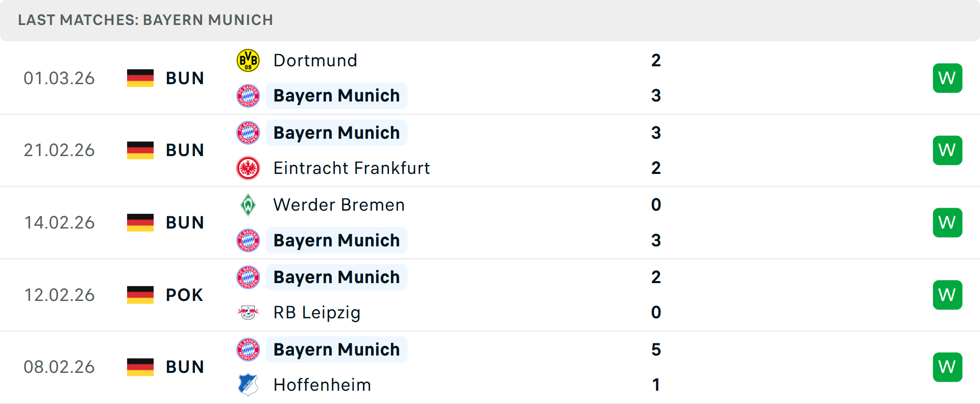Click the Bayern Munich logo beside Hoffenheim match
Image resolution: width=980 pixels, height=404 pixels.
[x=248, y=349]
